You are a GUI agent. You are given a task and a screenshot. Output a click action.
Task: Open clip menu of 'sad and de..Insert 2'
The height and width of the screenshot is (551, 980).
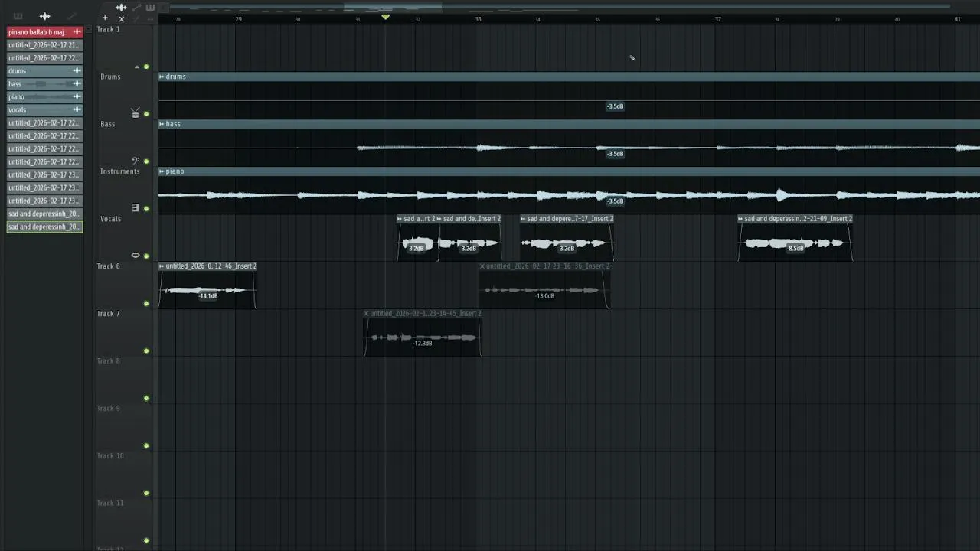tap(439, 219)
